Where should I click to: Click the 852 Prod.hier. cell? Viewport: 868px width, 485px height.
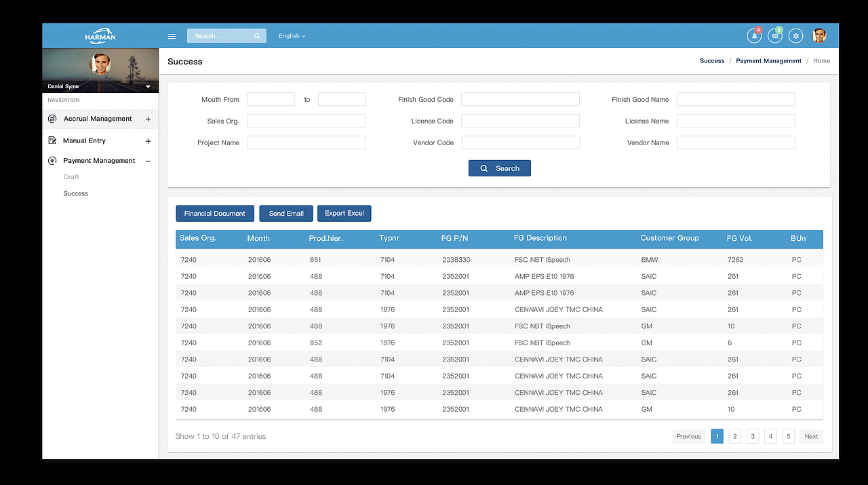(x=315, y=343)
